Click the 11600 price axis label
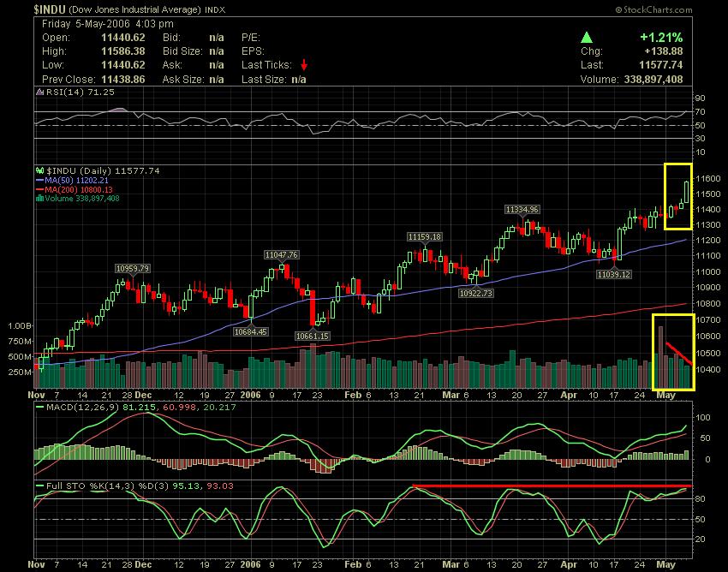728x572 pixels. pos(707,179)
